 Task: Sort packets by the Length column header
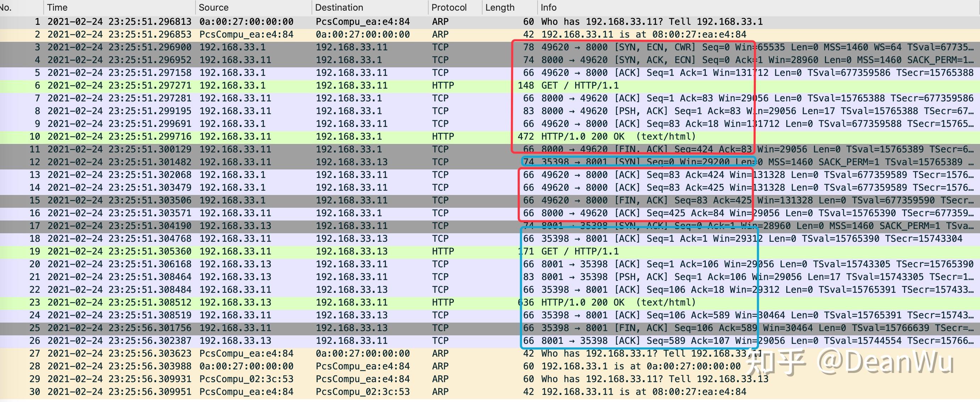click(x=499, y=7)
